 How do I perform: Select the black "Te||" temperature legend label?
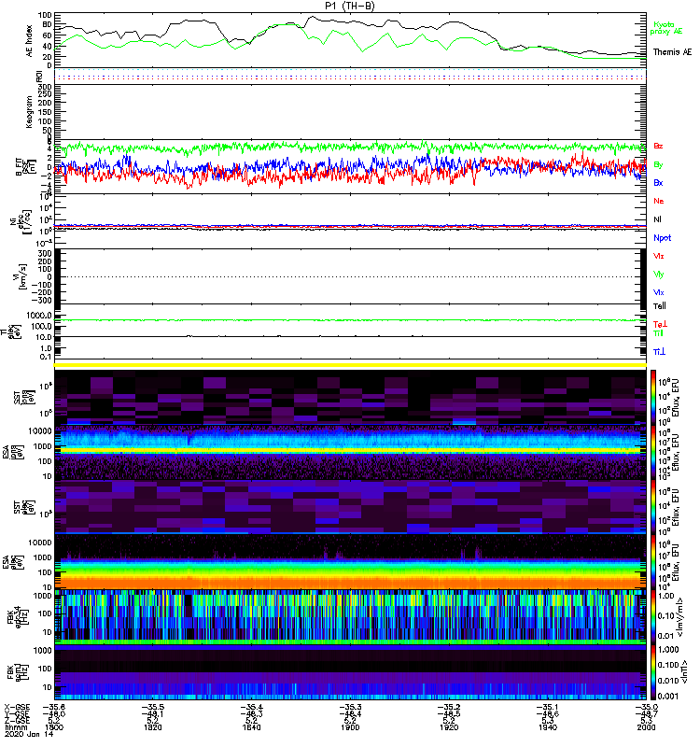tap(660, 306)
